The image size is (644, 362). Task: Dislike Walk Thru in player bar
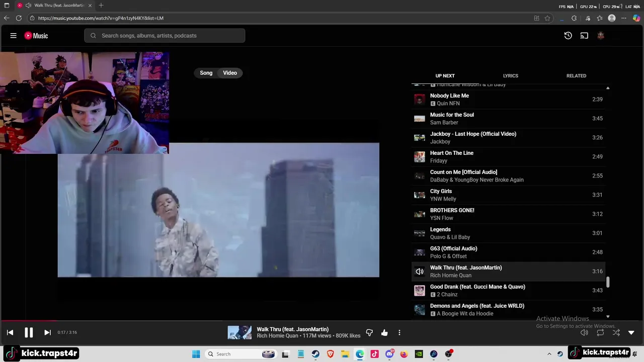369,333
